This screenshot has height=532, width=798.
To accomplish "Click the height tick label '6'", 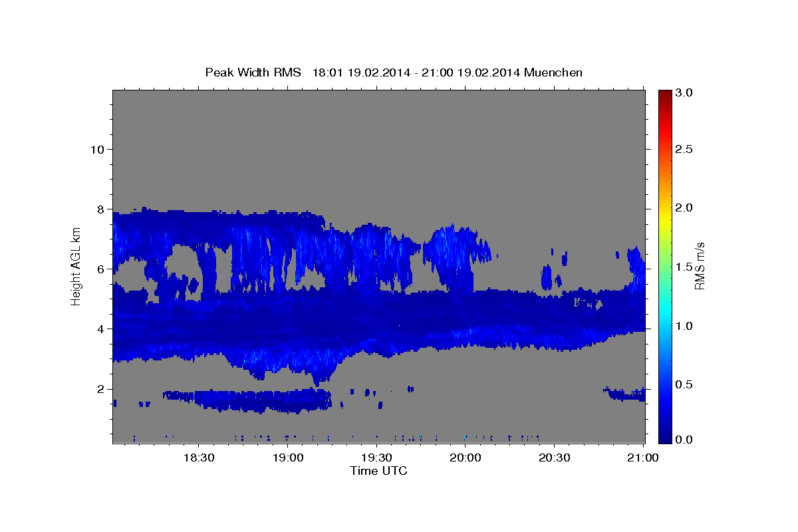I will [100, 269].
